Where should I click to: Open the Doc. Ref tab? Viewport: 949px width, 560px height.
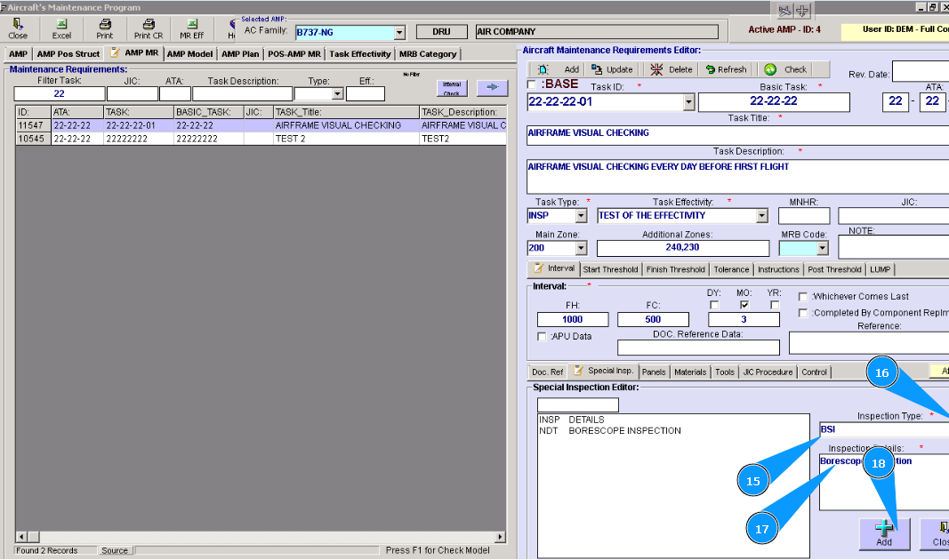(548, 372)
